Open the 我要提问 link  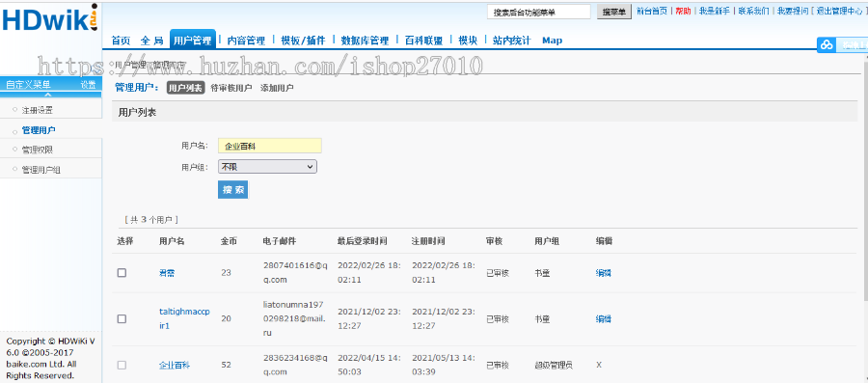pyautogui.click(x=792, y=11)
